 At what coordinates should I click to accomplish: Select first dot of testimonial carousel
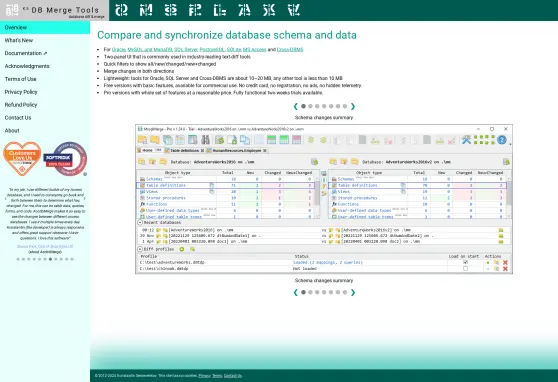point(18,259)
